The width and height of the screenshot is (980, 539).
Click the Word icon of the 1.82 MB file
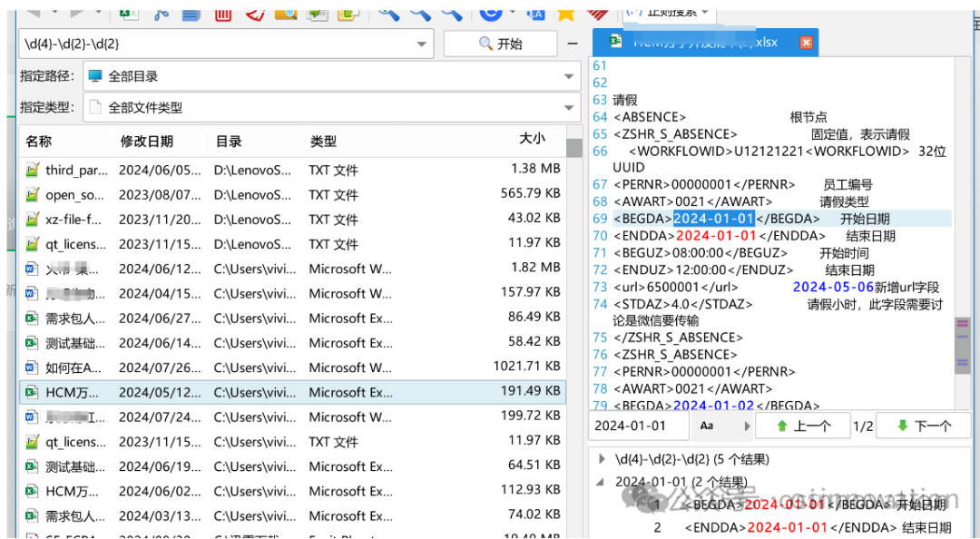pos(32,269)
